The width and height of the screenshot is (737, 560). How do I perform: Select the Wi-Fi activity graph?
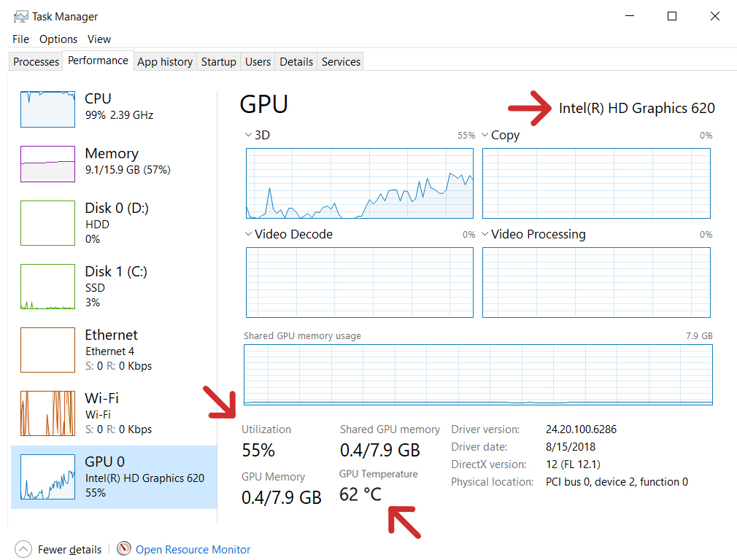pyautogui.click(x=47, y=413)
